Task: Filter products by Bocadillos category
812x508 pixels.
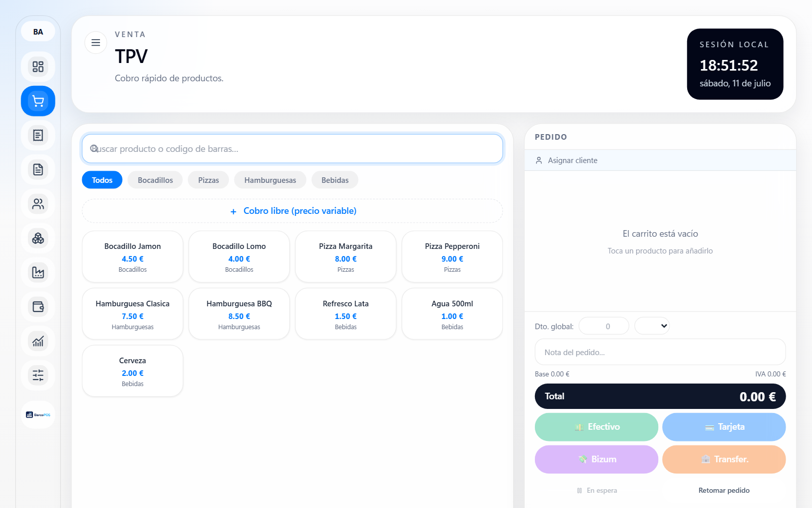Action: pos(155,180)
